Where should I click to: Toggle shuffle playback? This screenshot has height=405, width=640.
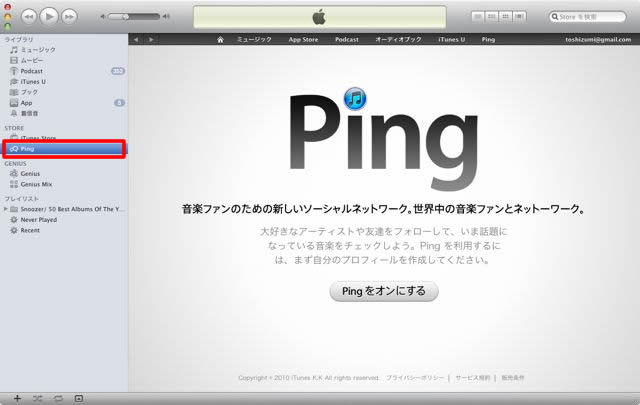(37, 398)
